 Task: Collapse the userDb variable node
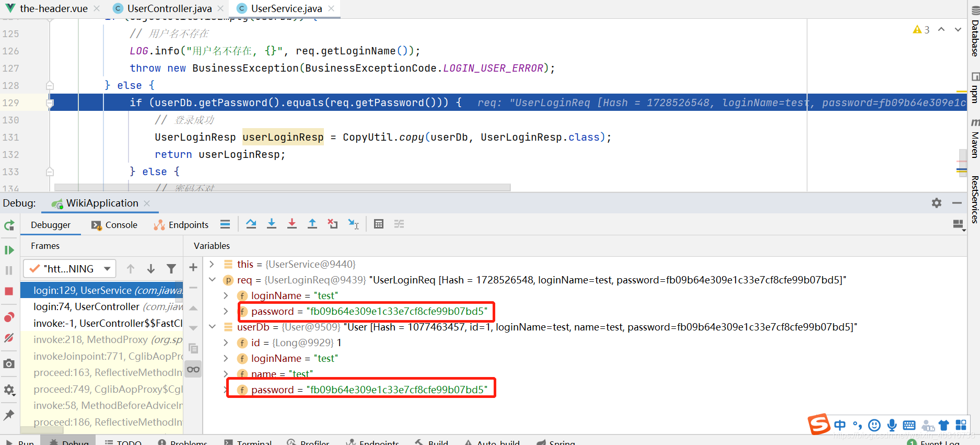[212, 327]
